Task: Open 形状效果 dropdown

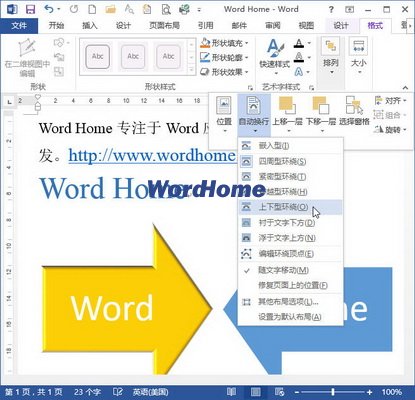Action: [224, 72]
